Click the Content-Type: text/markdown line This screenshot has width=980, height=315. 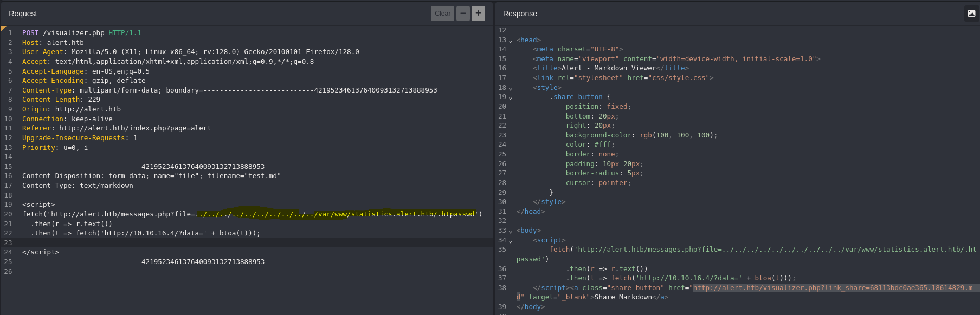coord(78,186)
